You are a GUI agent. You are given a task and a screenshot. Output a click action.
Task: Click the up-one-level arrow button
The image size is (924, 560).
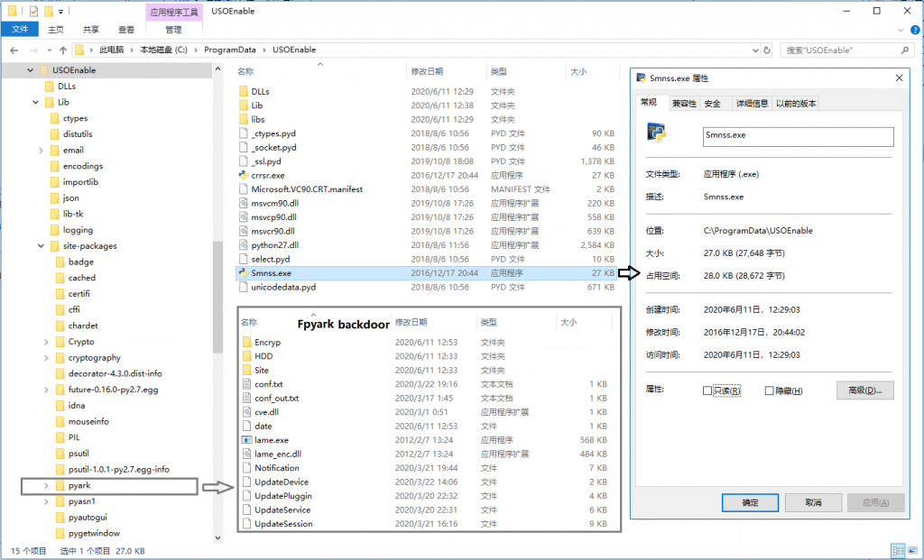[62, 50]
